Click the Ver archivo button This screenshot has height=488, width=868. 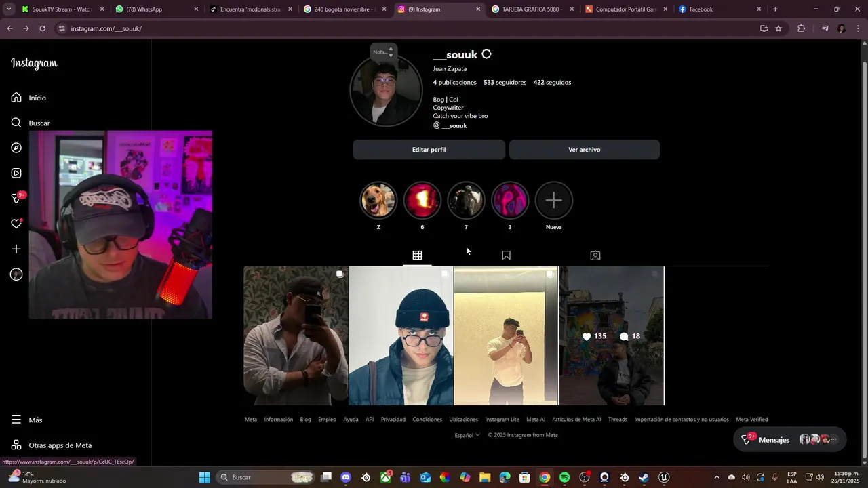point(584,150)
